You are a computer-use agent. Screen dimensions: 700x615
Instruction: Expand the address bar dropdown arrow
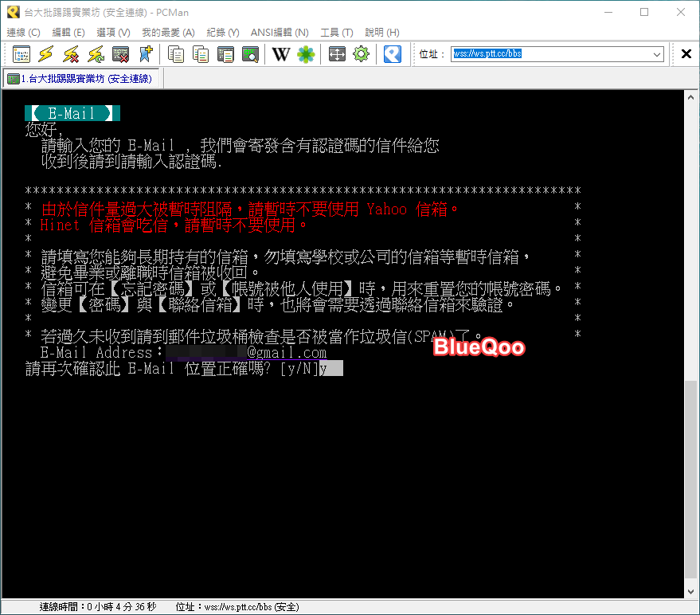click(x=657, y=54)
